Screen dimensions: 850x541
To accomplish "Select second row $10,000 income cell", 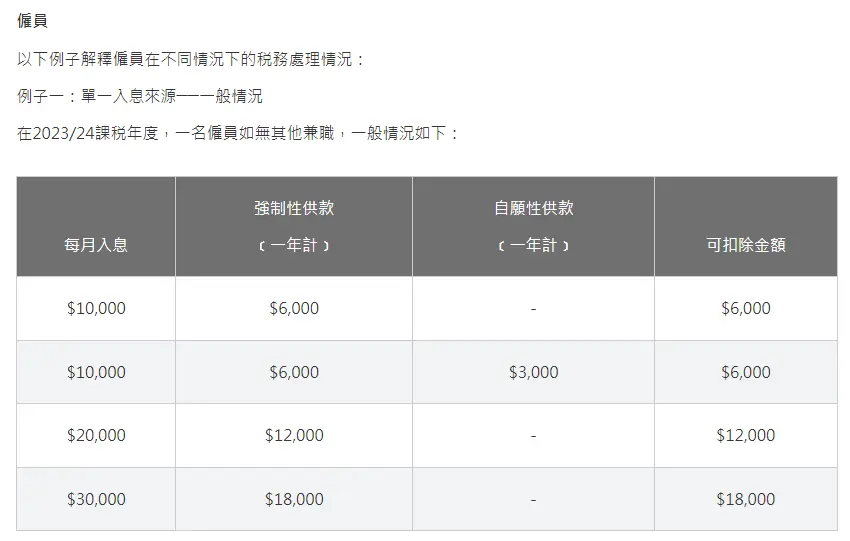I will (x=96, y=372).
